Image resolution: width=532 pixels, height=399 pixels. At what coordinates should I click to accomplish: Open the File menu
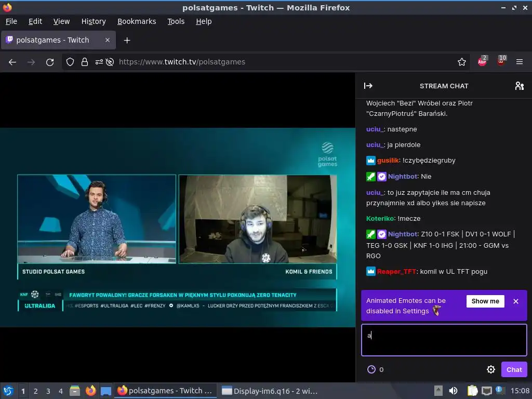tap(11, 21)
